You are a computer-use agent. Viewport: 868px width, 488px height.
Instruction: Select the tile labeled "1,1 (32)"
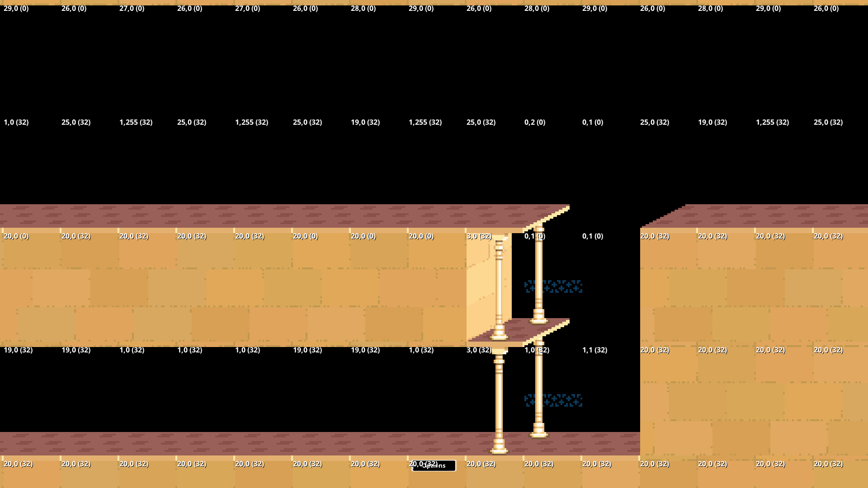coord(594,350)
